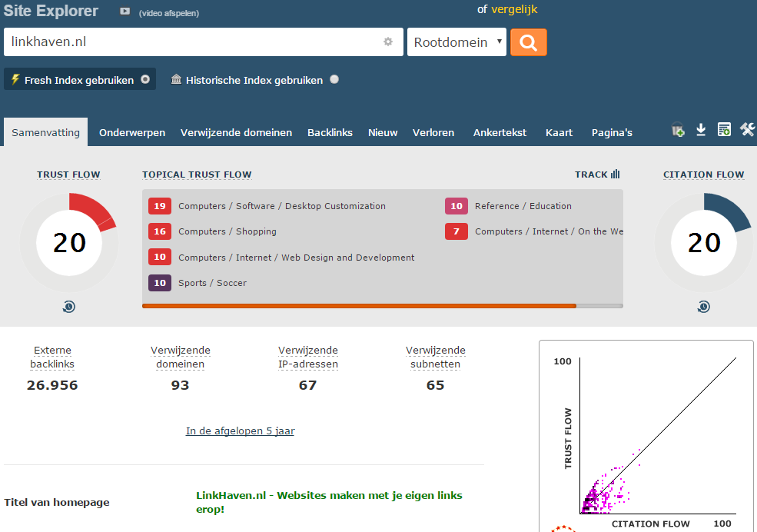757x532 pixels.
Task: Click the video afspelen link
Action: pyautogui.click(x=169, y=13)
